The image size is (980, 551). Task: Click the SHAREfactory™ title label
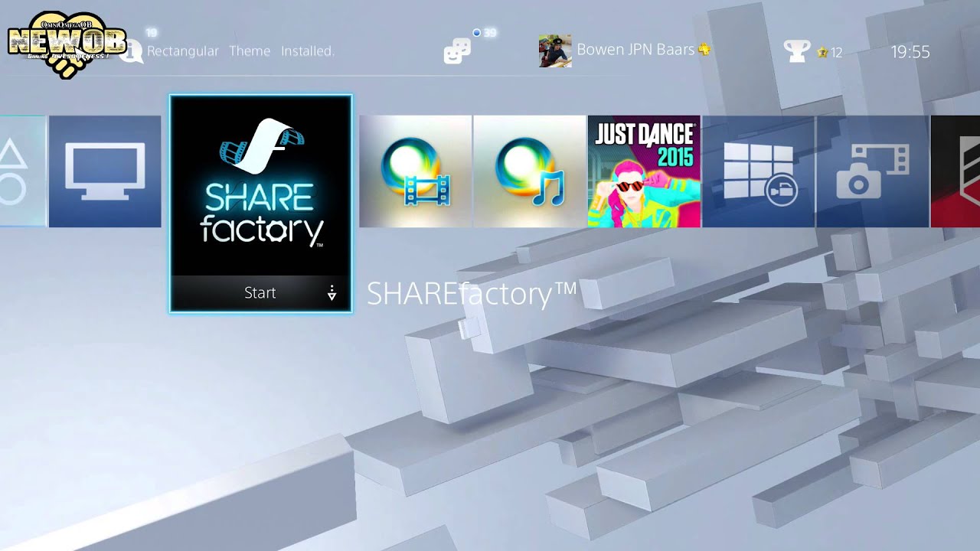pyautogui.click(x=472, y=294)
